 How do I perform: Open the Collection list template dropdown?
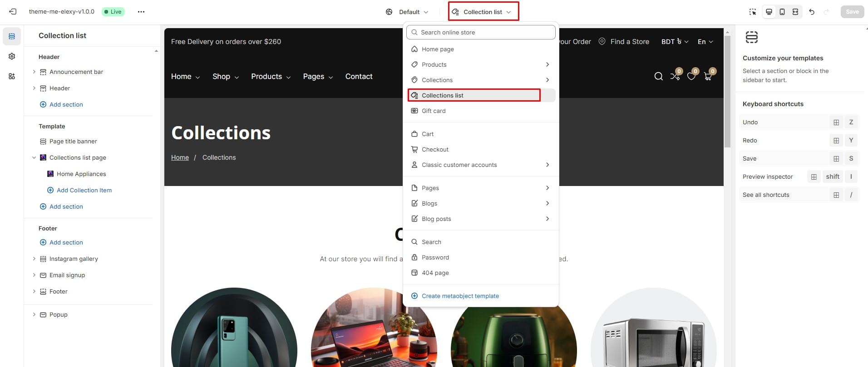pos(483,12)
